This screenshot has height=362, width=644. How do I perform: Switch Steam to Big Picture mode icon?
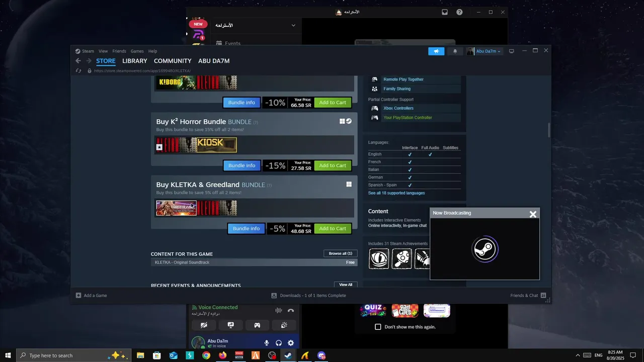point(512,51)
